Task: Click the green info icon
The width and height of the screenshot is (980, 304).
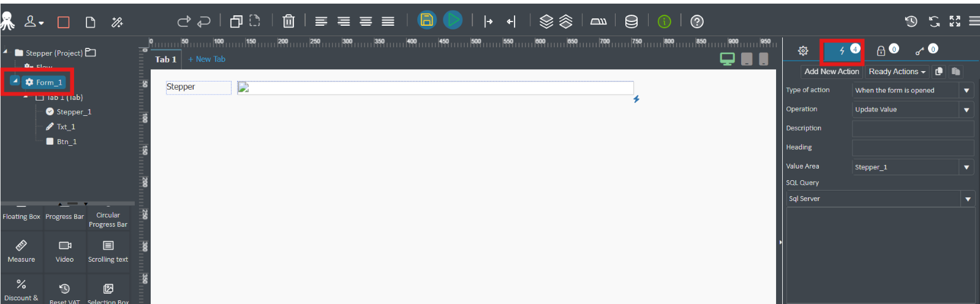Action: pos(664,21)
